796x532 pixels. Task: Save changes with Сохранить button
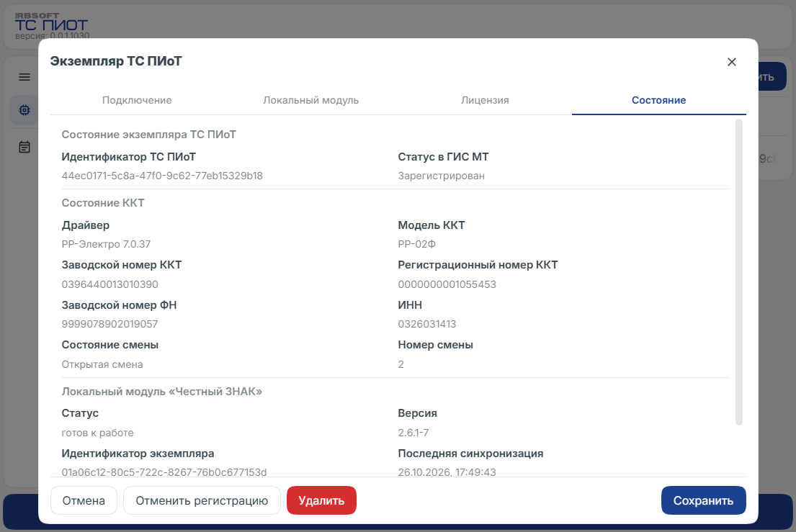click(704, 500)
